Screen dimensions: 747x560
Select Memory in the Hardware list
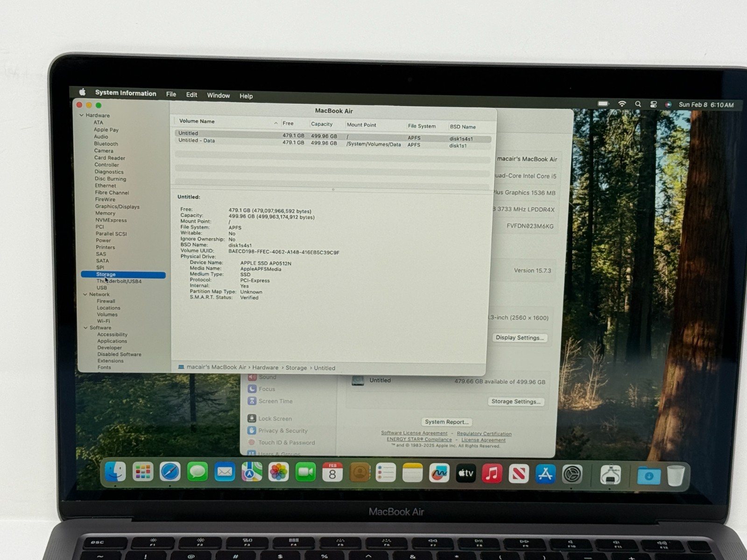(105, 213)
